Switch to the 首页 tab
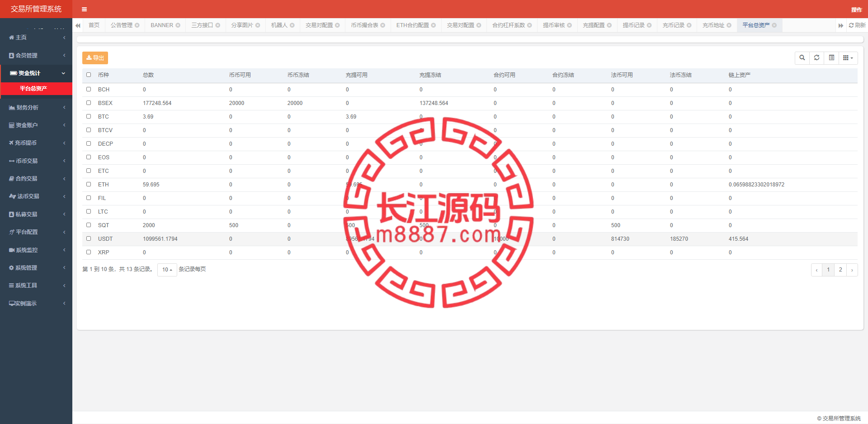The image size is (868, 424). 94,25
